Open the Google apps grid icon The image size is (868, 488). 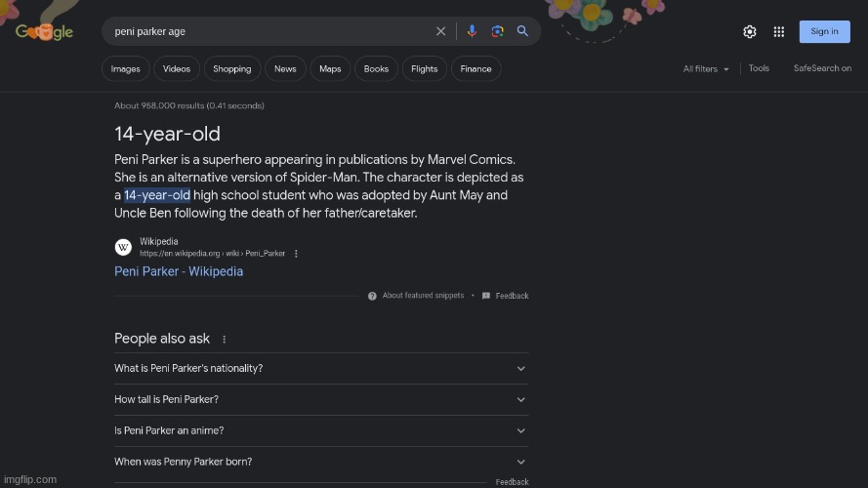point(779,31)
